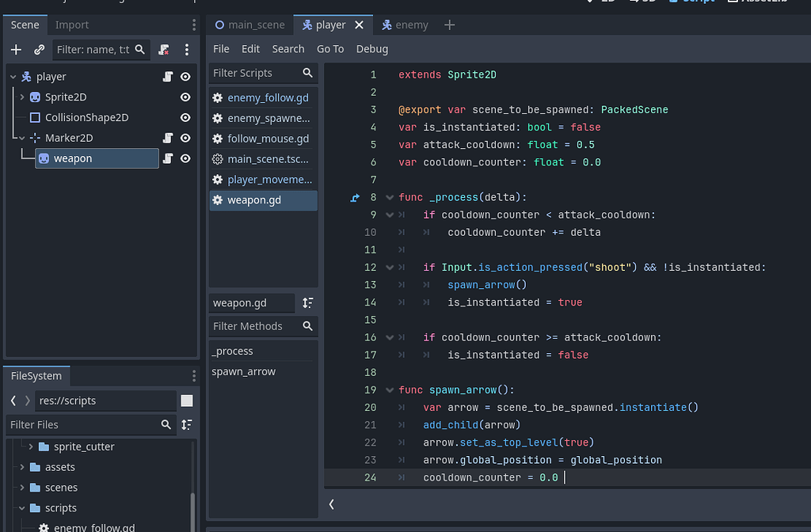This screenshot has height=532, width=811.
Task: Expand the Sprite2D node
Action: 22,97
